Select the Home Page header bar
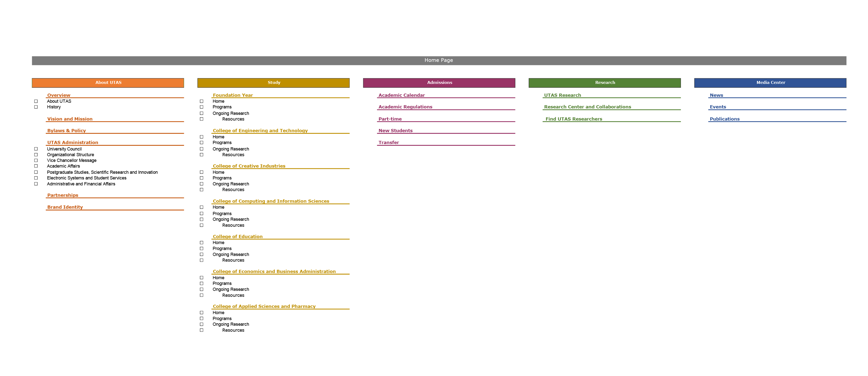 (439, 60)
